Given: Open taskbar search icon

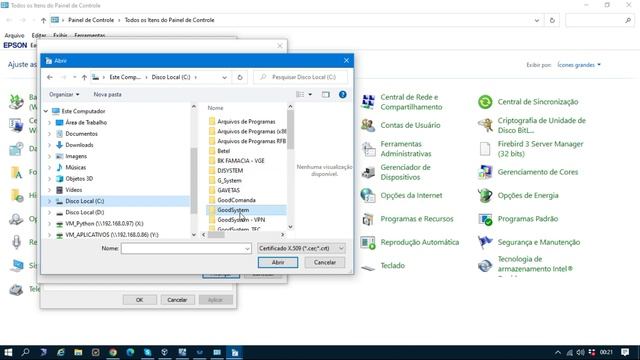Looking at the screenshot, I should coord(26,352).
